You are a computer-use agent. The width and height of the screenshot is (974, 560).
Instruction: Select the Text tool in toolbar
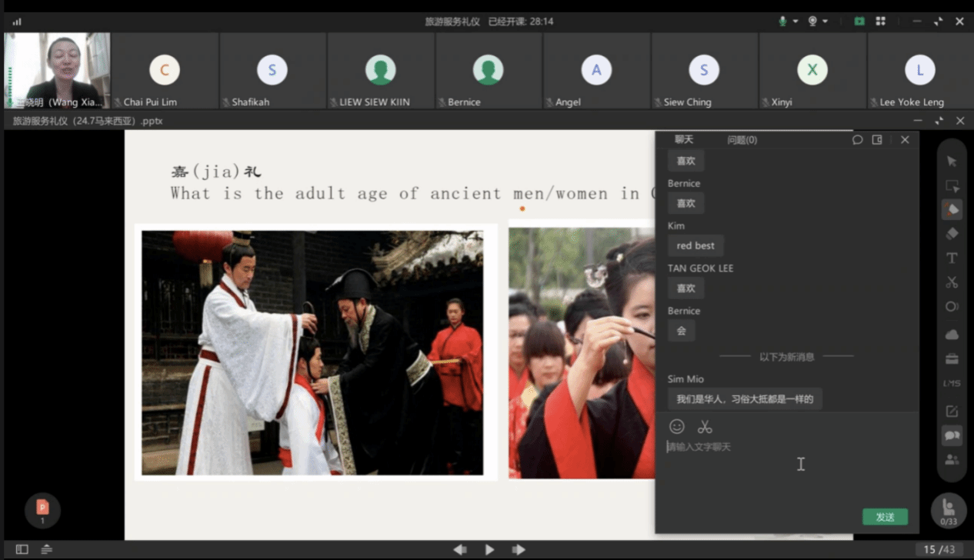click(x=952, y=258)
